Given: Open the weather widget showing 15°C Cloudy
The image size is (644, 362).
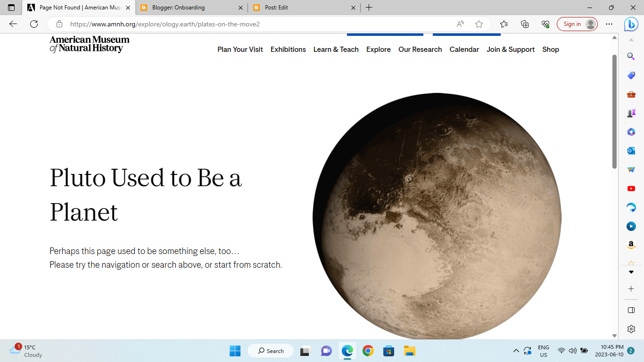Looking at the screenshot, I should [x=26, y=351].
